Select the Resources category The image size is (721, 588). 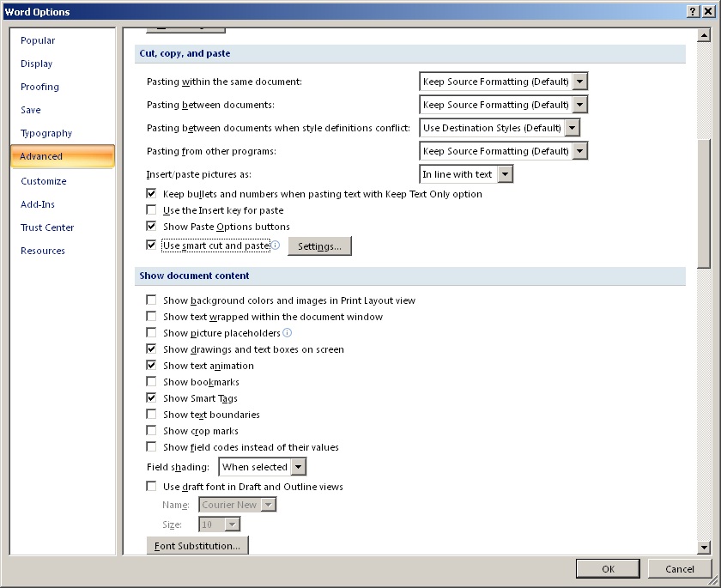pyautogui.click(x=43, y=251)
